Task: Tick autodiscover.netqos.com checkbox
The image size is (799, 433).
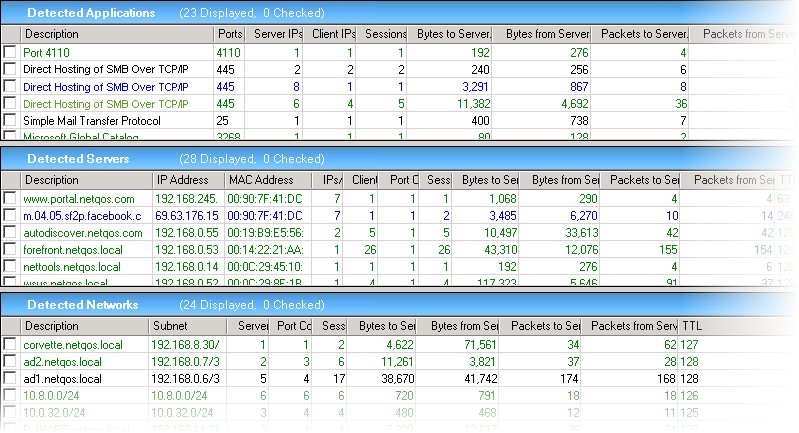Action: (10, 232)
